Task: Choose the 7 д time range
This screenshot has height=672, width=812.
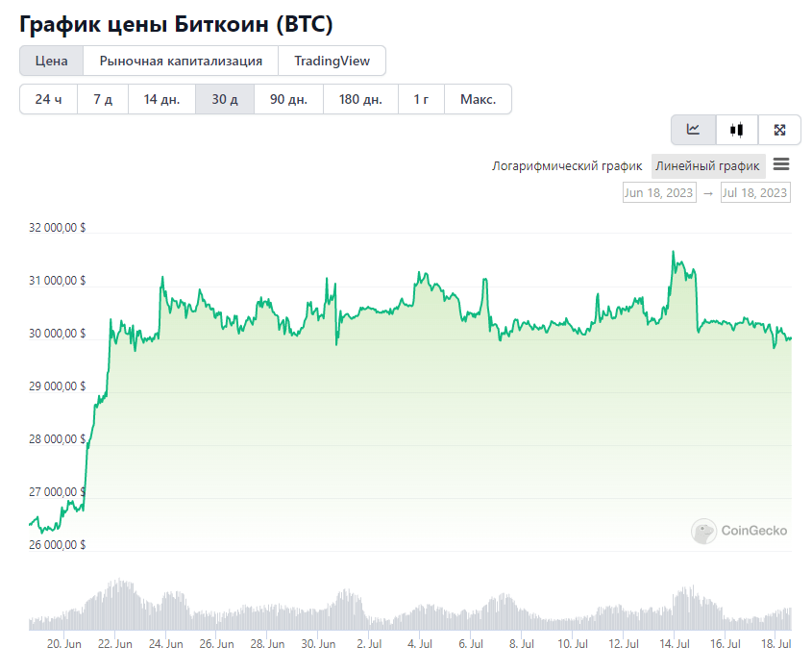Action: [x=103, y=99]
